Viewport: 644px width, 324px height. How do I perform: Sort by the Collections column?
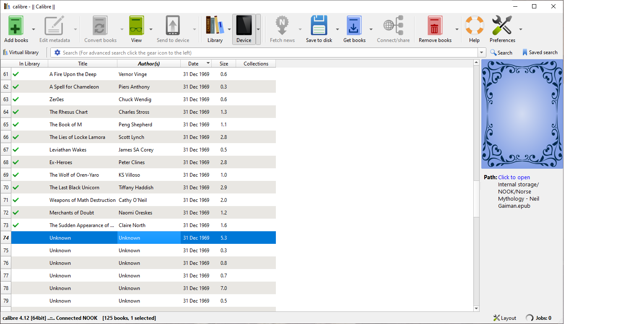pos(256,64)
